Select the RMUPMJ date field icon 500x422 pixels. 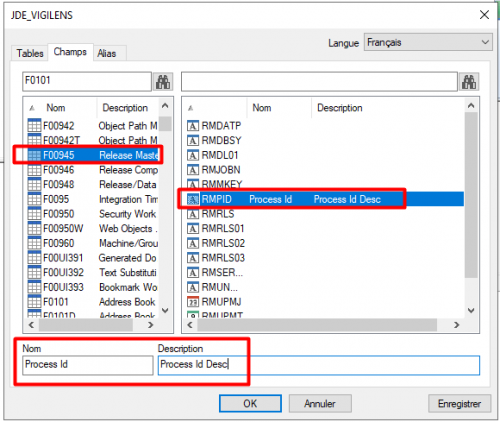point(193,302)
